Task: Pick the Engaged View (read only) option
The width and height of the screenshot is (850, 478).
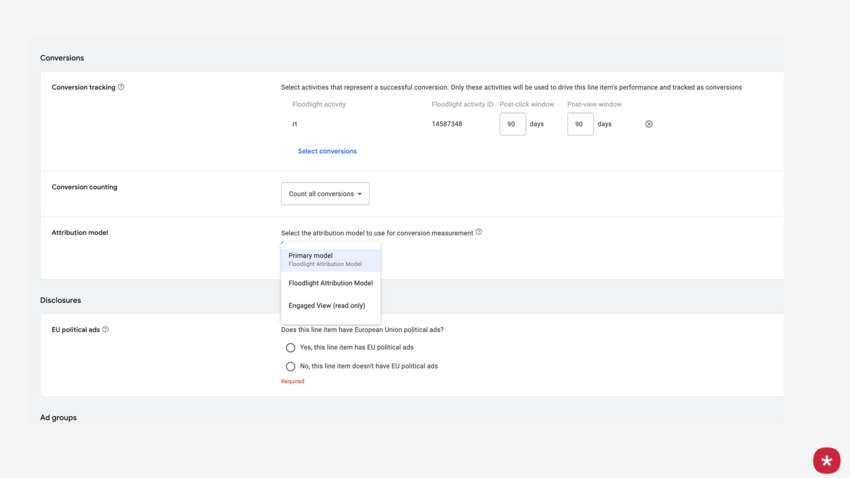Action: click(327, 306)
